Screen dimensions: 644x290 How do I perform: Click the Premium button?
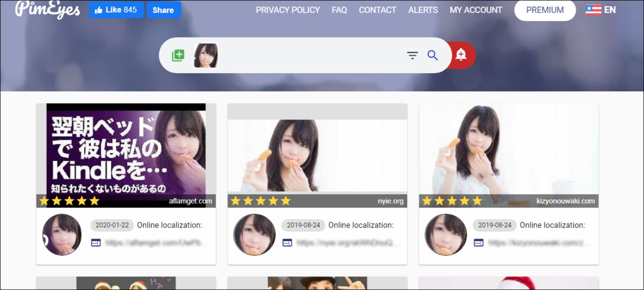(545, 10)
